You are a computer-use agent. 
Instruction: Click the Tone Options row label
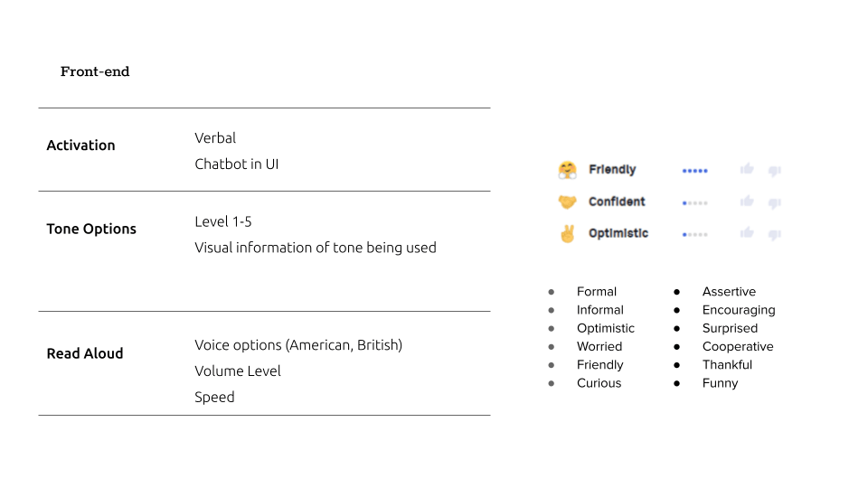(x=91, y=229)
